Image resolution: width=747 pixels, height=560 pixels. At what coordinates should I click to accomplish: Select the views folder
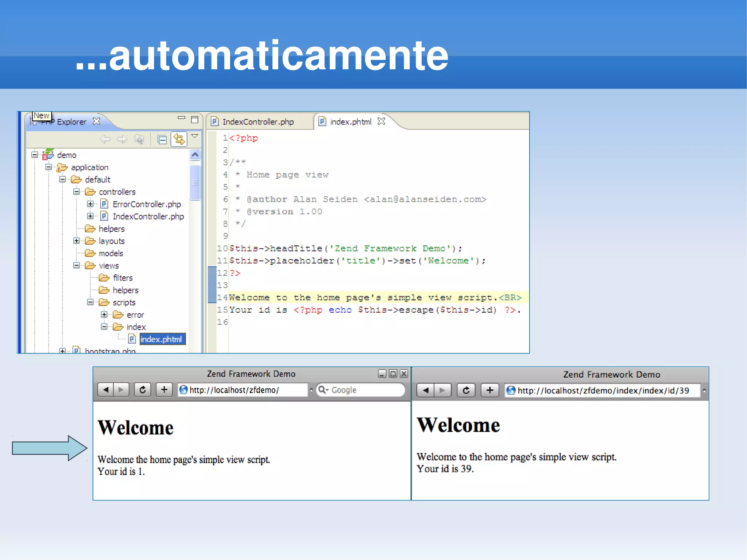(109, 266)
